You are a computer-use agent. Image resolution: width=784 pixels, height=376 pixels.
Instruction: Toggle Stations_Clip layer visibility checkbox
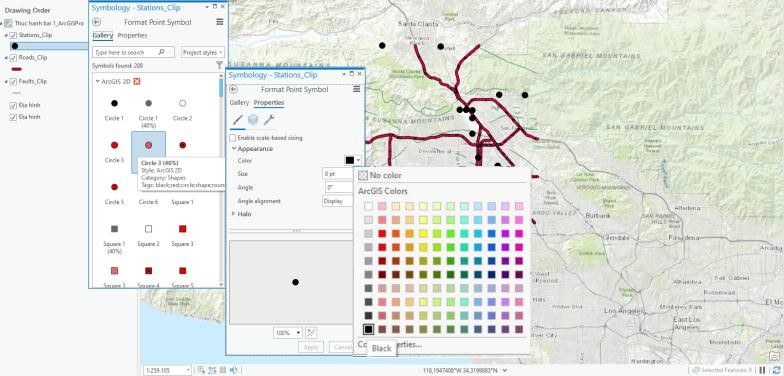(x=14, y=35)
